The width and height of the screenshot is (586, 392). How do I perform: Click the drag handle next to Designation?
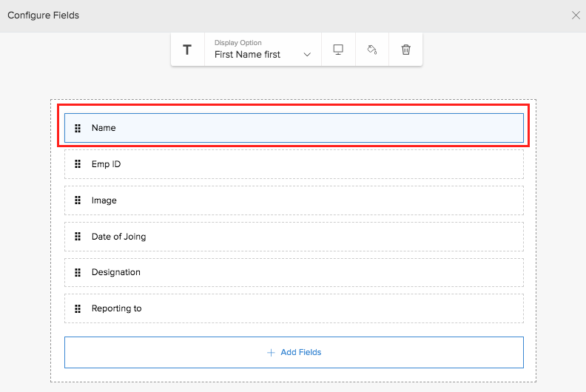coord(78,272)
